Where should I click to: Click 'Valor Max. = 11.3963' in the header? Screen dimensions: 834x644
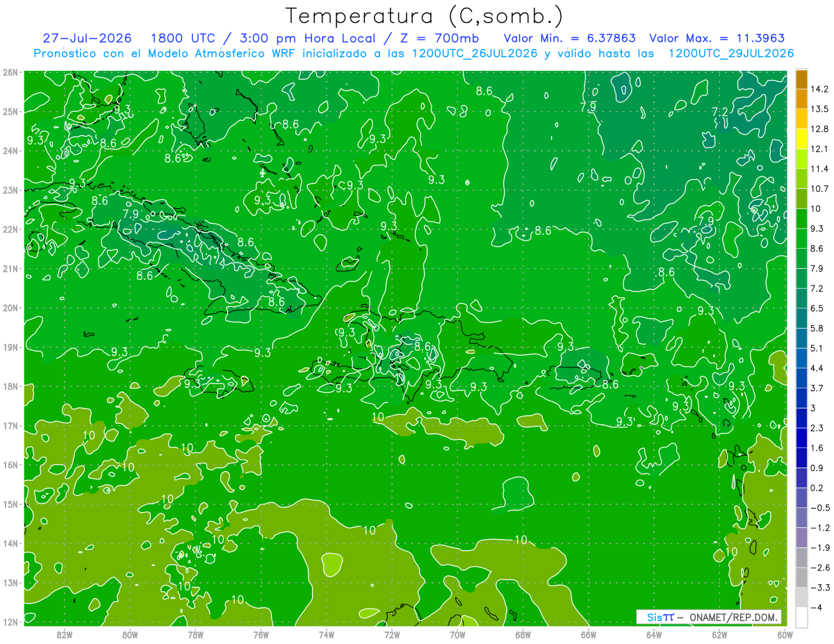[718, 38]
